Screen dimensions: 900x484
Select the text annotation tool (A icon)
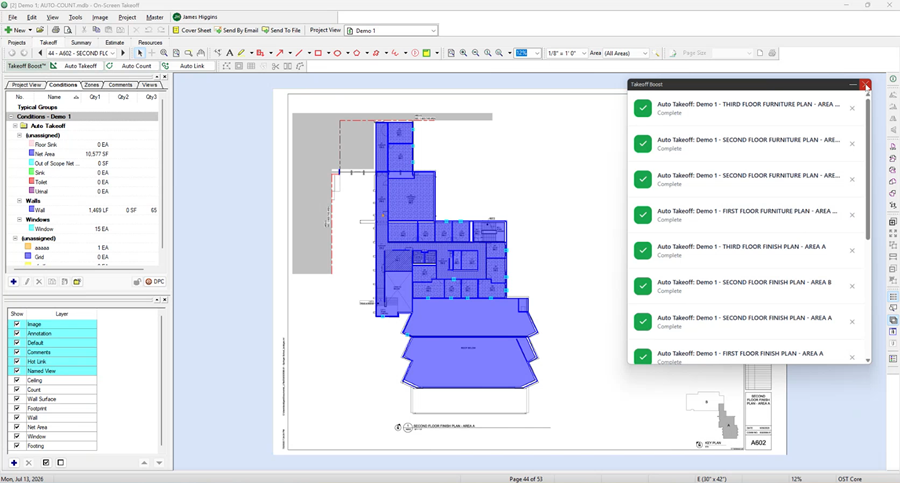click(x=230, y=53)
